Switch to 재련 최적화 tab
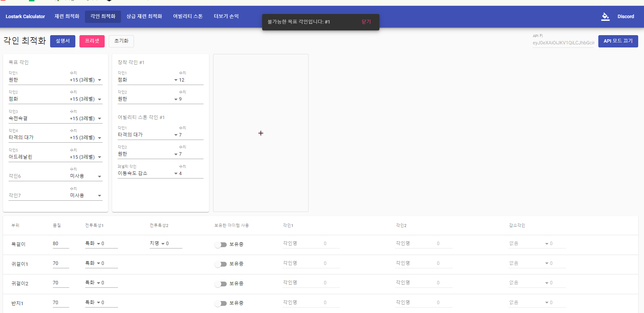644x313 pixels. (67, 16)
